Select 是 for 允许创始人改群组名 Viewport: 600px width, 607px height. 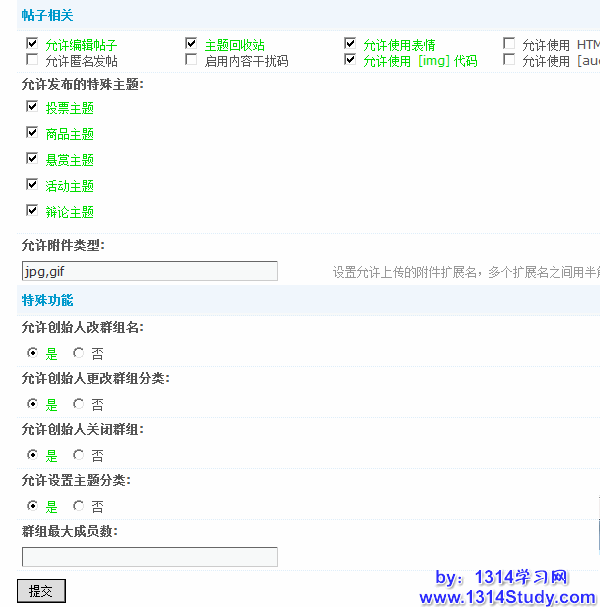click(x=32, y=352)
